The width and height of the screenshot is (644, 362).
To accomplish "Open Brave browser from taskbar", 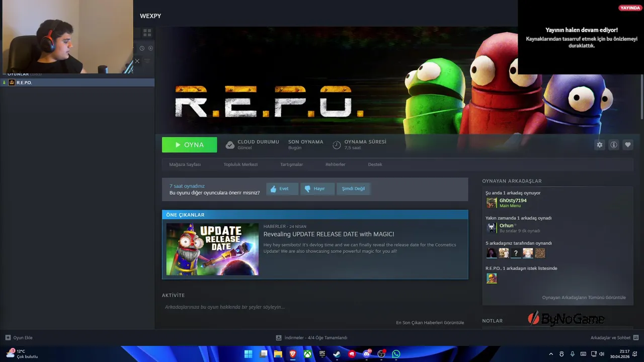I will [x=293, y=354].
